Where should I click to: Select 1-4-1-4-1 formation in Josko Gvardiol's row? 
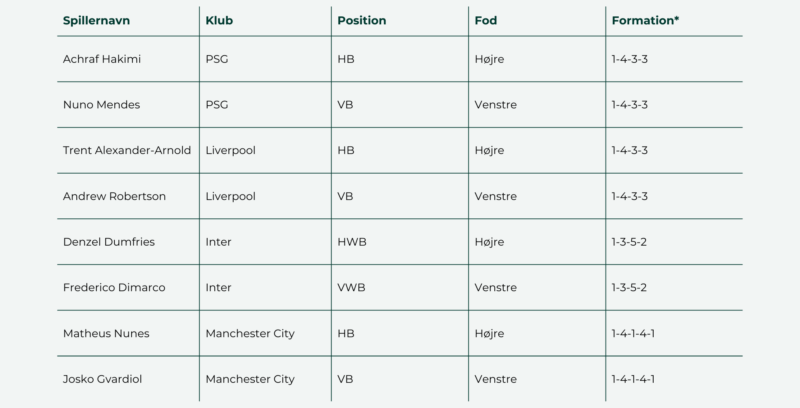pyautogui.click(x=638, y=379)
